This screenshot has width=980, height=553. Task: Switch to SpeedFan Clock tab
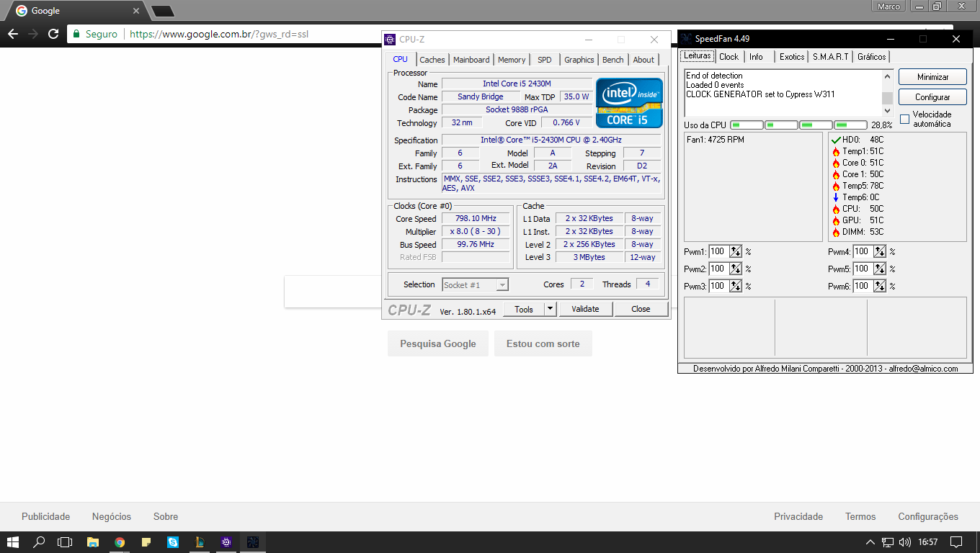[729, 57]
